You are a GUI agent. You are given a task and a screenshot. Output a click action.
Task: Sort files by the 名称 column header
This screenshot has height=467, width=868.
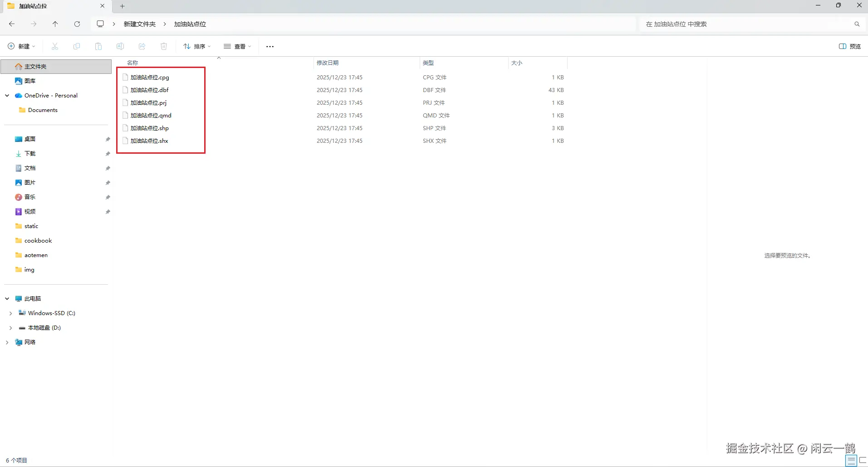(x=132, y=63)
